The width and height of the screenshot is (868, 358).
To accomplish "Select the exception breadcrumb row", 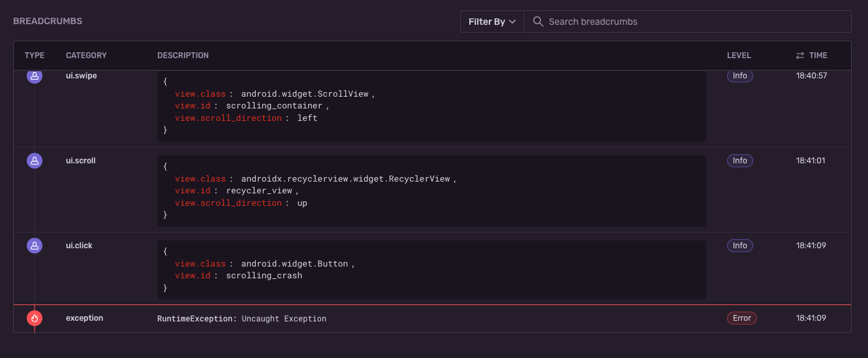I will (x=431, y=319).
